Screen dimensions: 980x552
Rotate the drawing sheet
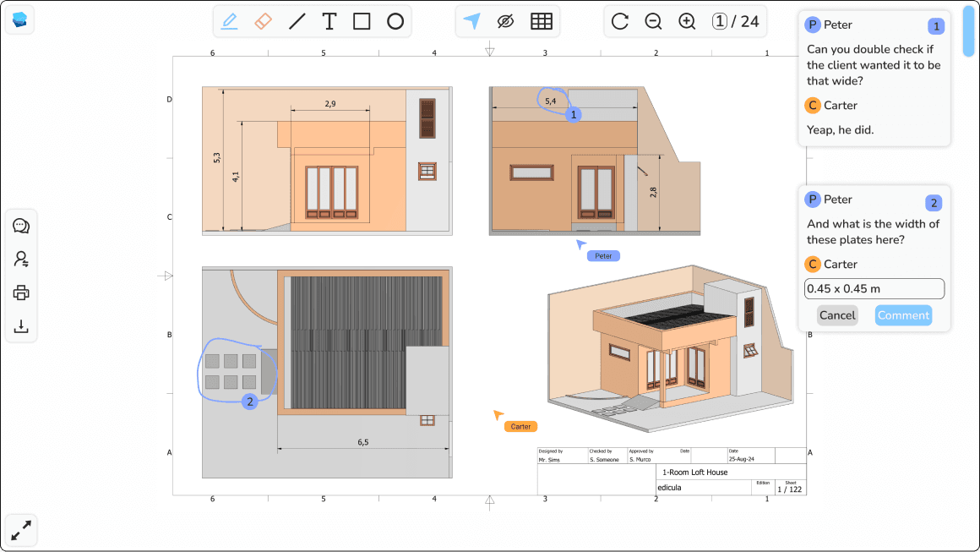620,21
